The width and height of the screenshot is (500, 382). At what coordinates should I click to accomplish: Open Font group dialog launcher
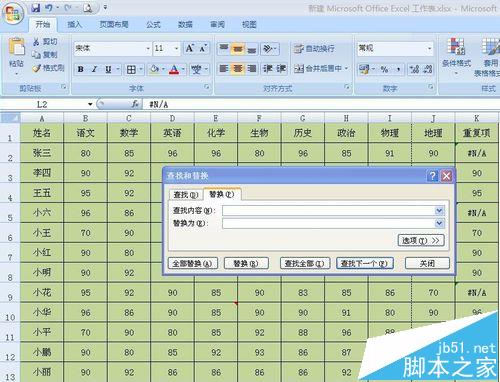click(207, 87)
